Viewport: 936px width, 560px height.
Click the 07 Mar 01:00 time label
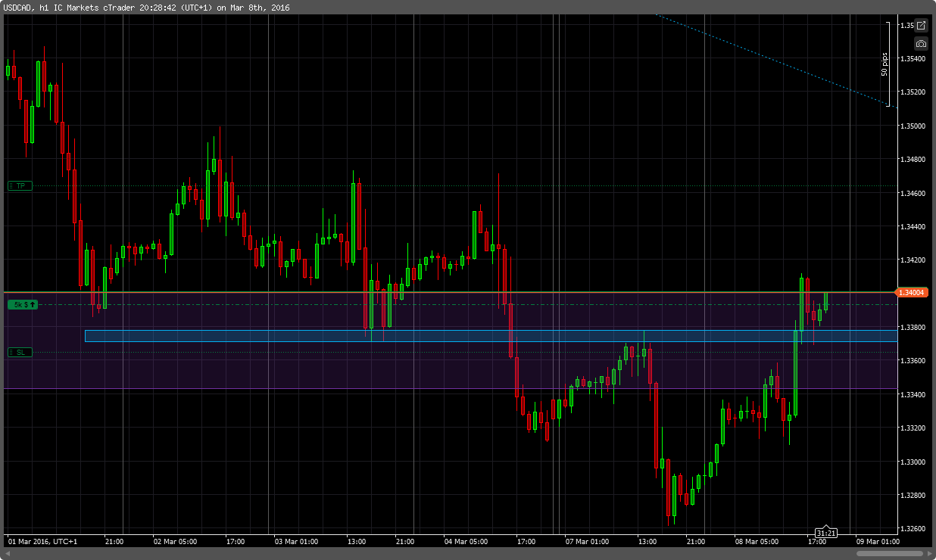coord(588,542)
